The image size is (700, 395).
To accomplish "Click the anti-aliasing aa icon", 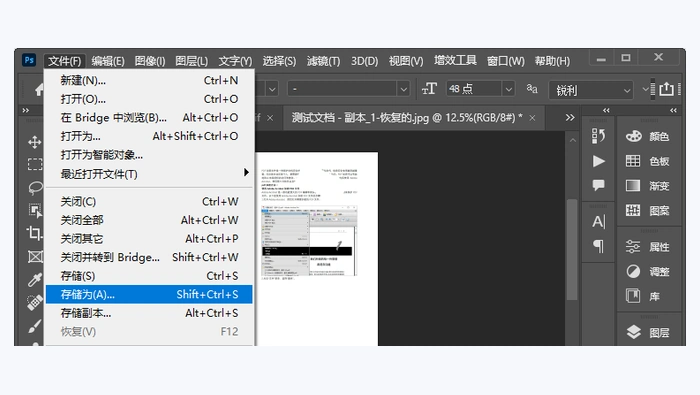I will click(x=532, y=88).
